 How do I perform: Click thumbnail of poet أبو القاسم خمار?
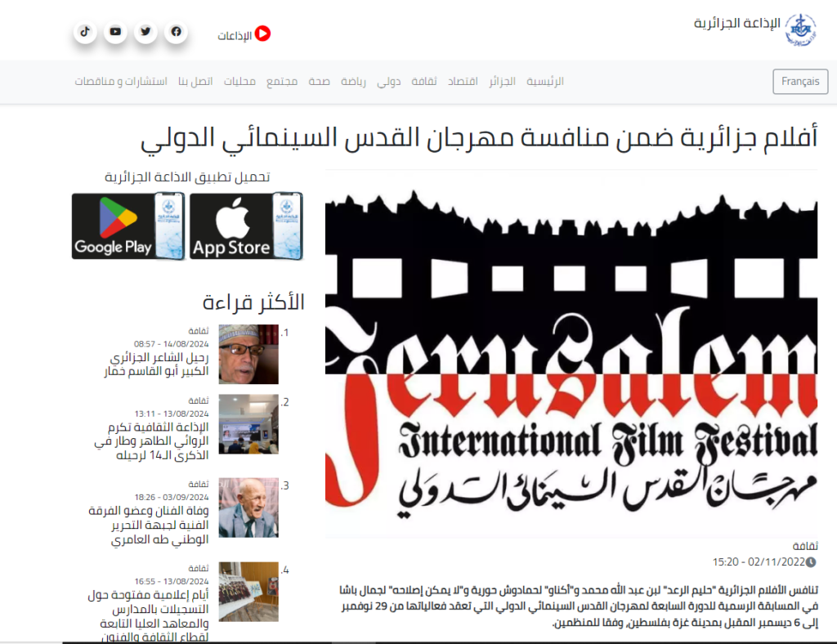click(248, 354)
